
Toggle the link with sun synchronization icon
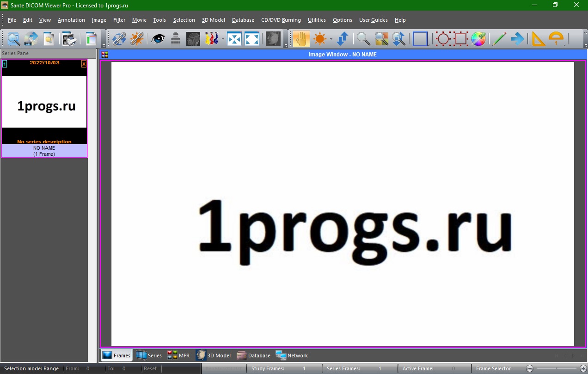(x=137, y=39)
